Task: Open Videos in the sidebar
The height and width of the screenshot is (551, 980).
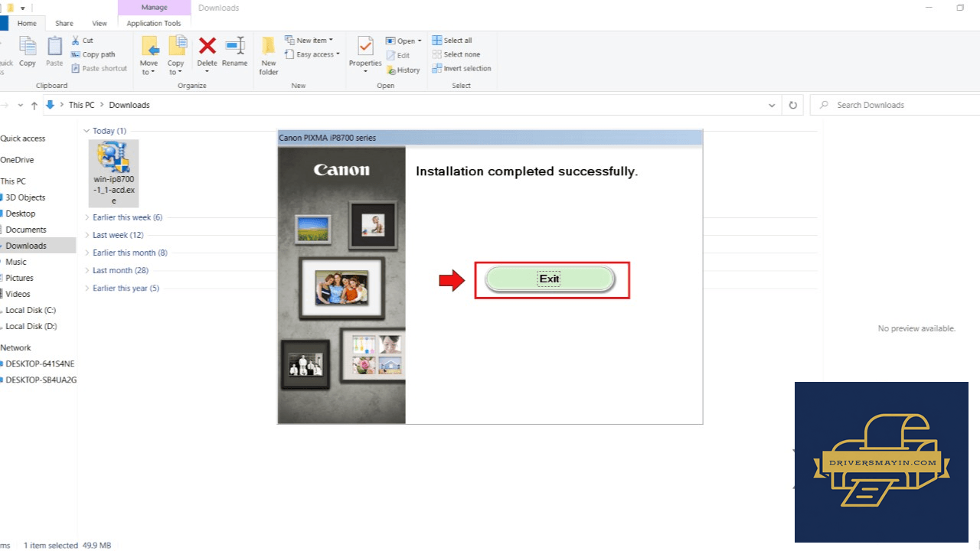Action: click(x=18, y=294)
